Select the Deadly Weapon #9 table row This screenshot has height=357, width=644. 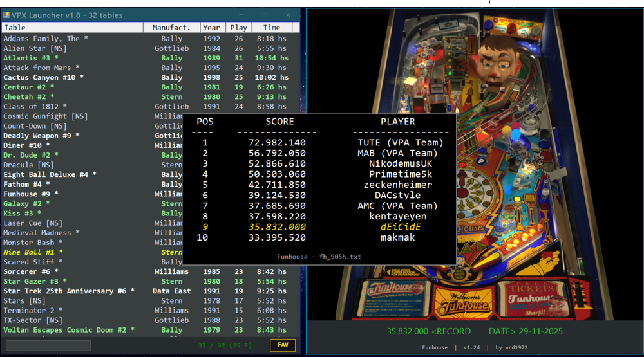pyautogui.click(x=92, y=136)
